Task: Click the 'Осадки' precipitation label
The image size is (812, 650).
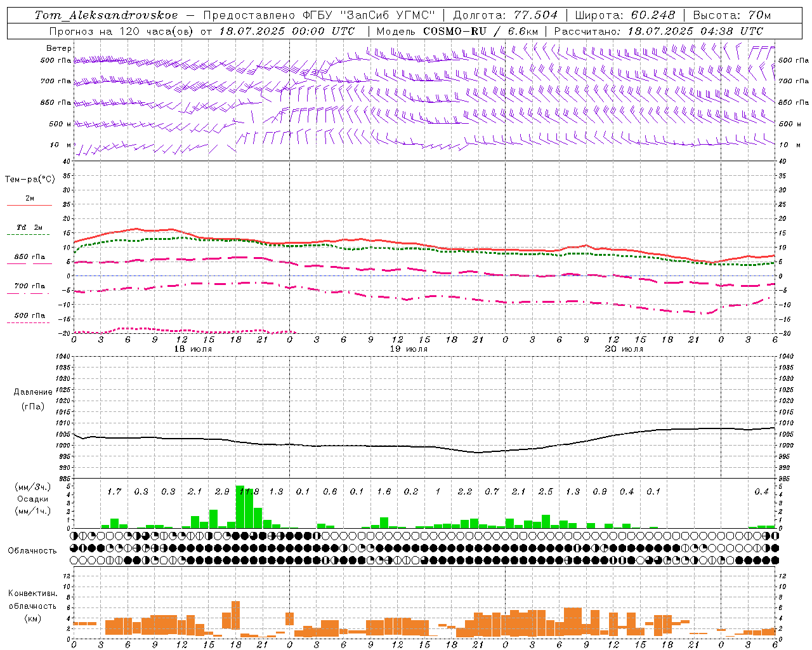Action: point(32,499)
